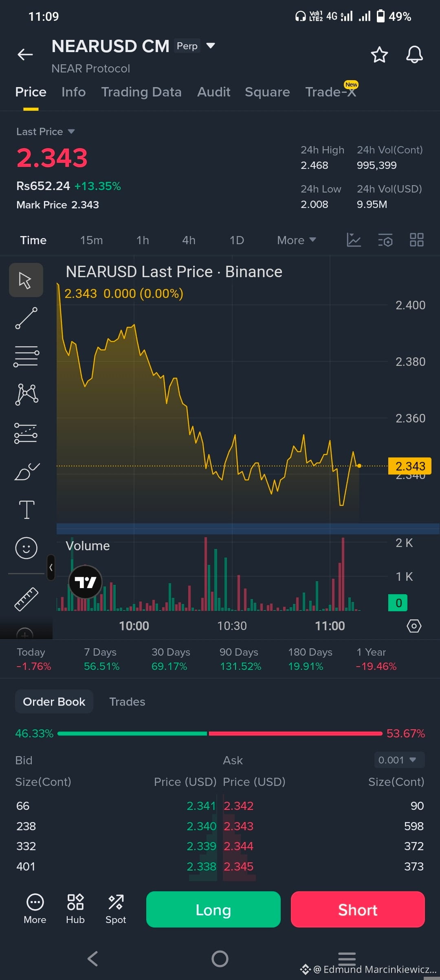Select the Time chart interval
Viewport: 440px width, 980px height.
[33, 240]
